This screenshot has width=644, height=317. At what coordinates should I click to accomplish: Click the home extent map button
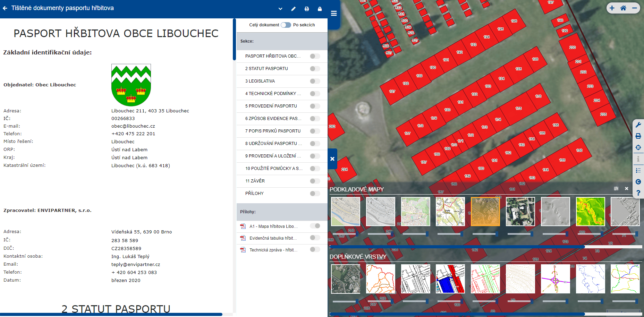pyautogui.click(x=623, y=8)
